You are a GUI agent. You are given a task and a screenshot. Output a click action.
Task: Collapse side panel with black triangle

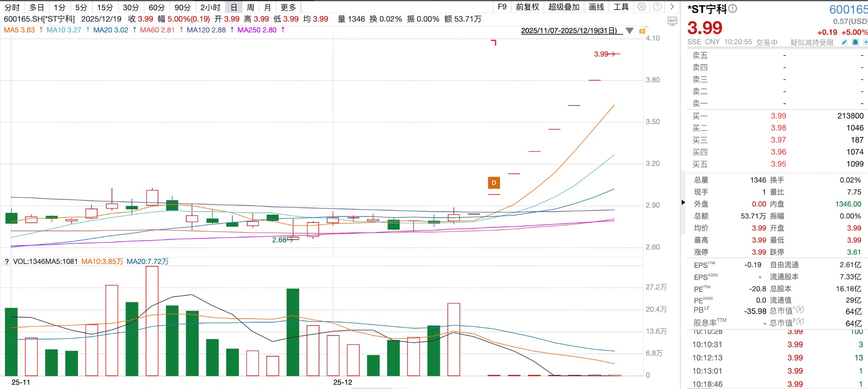(683, 202)
